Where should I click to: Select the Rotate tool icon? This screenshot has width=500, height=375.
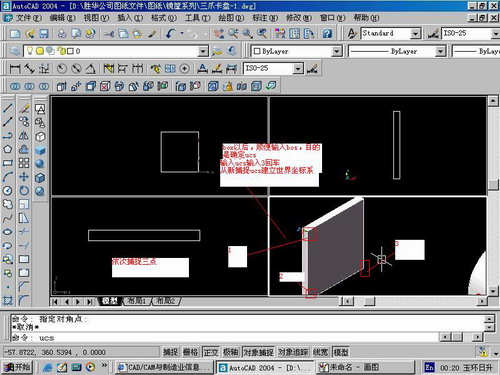point(24,191)
